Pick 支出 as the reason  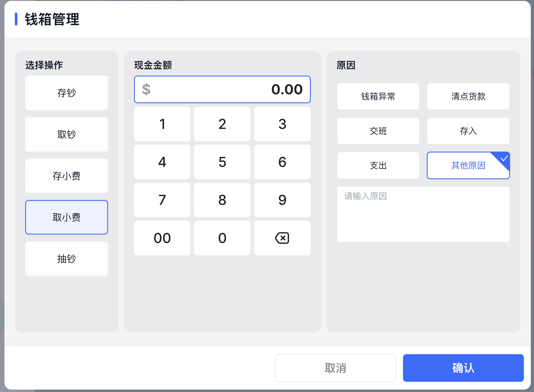[378, 165]
